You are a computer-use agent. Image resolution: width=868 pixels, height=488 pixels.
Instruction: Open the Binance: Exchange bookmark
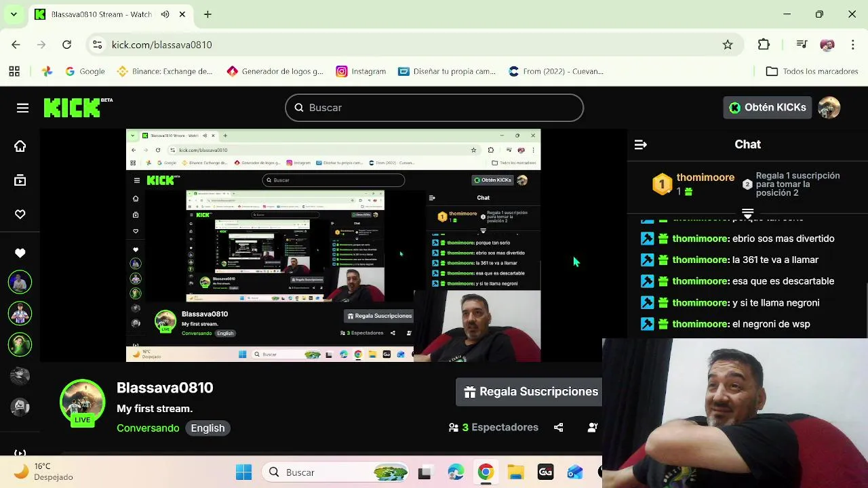coord(165,71)
